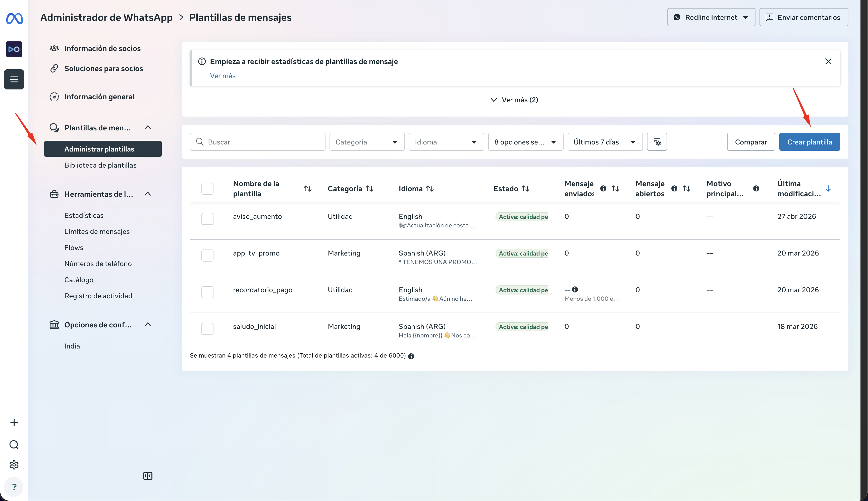Open Información general page
Image resolution: width=868 pixels, height=501 pixels.
click(x=99, y=97)
